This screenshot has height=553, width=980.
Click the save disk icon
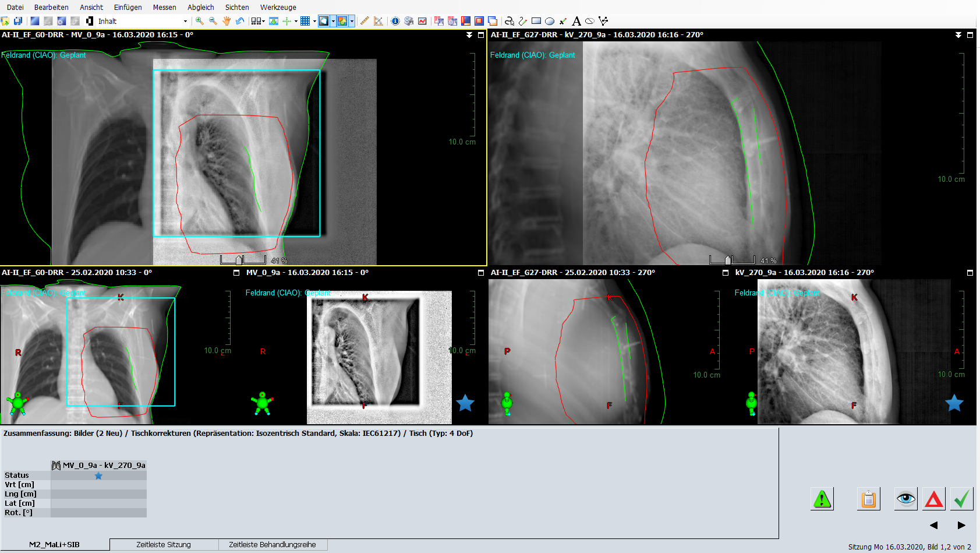point(18,21)
